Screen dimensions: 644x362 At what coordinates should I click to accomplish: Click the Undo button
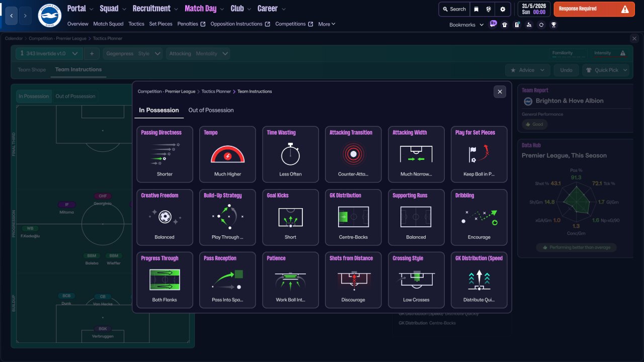pyautogui.click(x=567, y=70)
